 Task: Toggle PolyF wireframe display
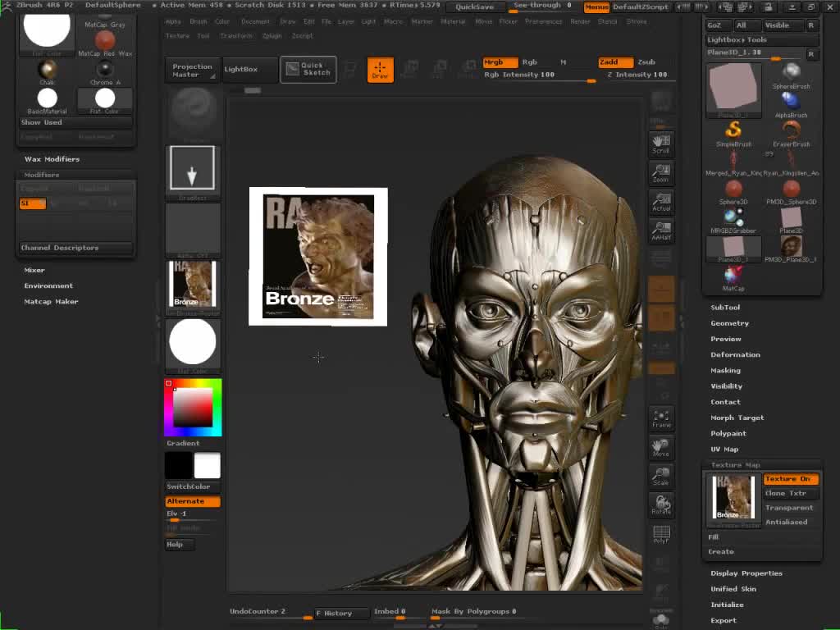(661, 534)
